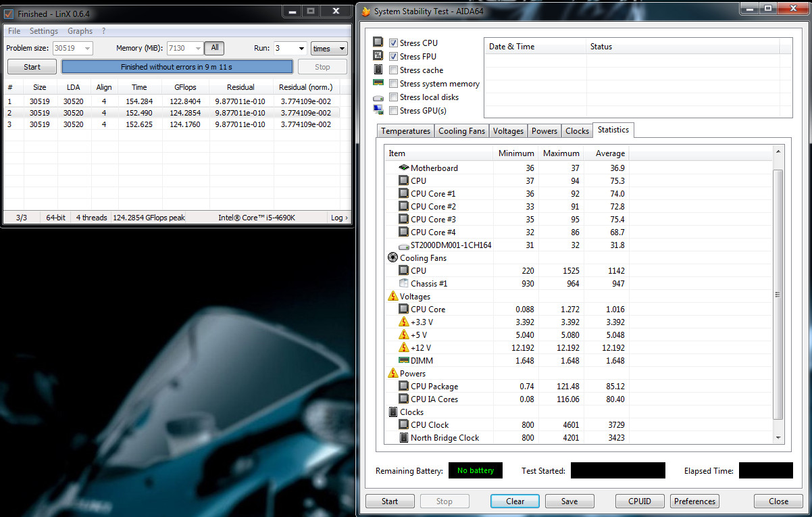This screenshot has height=517, width=812.
Task: Open CPUID from the AIDA64 window
Action: (640, 501)
